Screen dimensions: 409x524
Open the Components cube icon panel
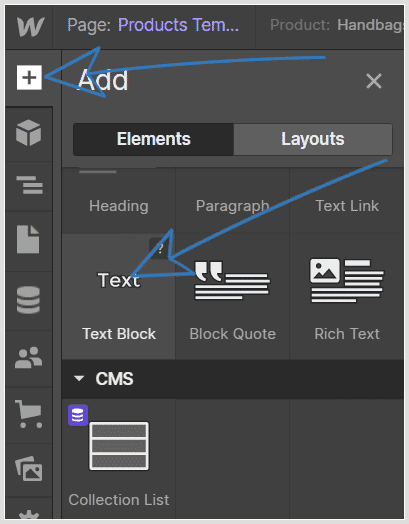click(x=28, y=133)
